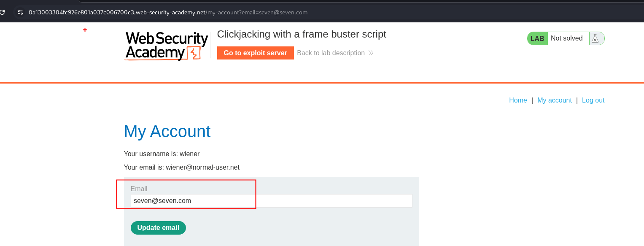Click the Clickjacking lab title text
Screen dimensions: 644x246
click(301, 35)
